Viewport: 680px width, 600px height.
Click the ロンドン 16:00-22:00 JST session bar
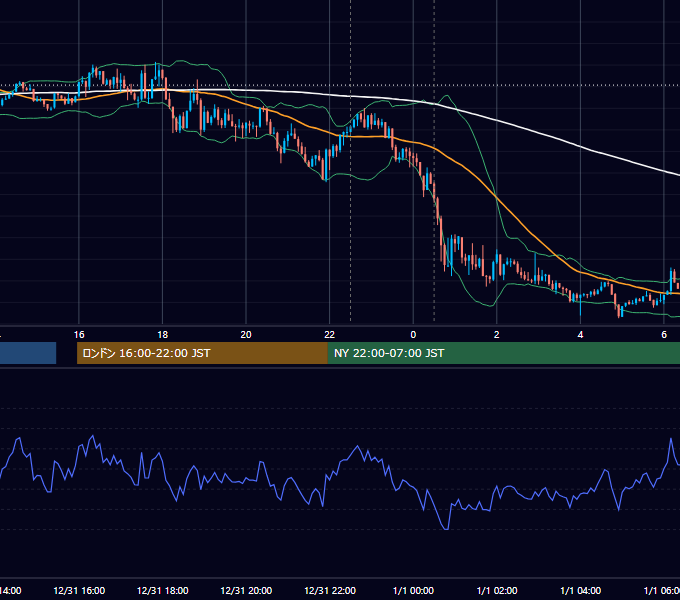tap(202, 353)
